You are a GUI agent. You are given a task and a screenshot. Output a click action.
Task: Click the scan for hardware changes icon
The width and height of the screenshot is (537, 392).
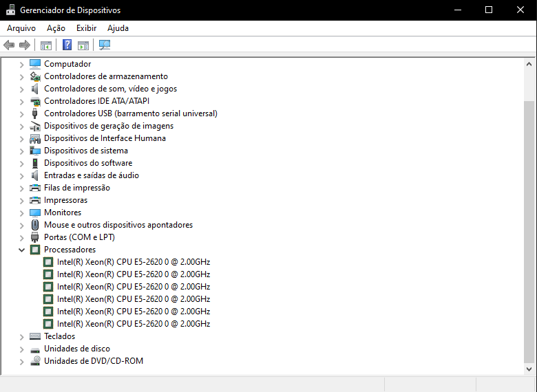pyautogui.click(x=105, y=45)
